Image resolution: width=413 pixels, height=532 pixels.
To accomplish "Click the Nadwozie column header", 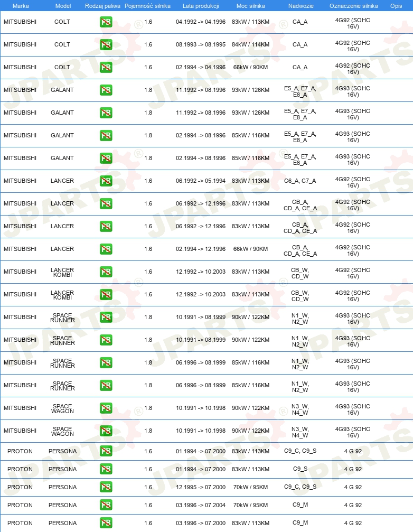I will [x=301, y=6].
